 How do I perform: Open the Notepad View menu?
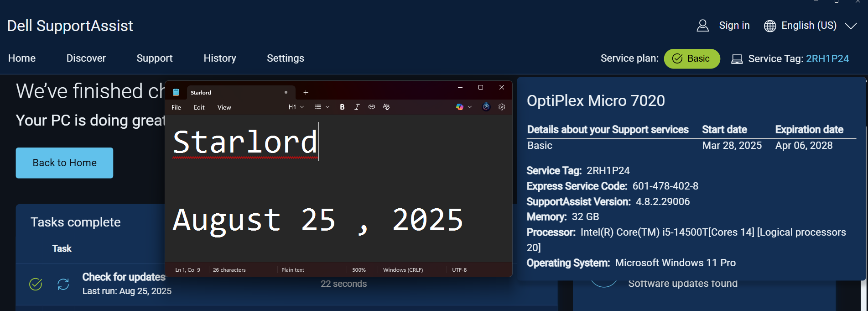pos(224,107)
